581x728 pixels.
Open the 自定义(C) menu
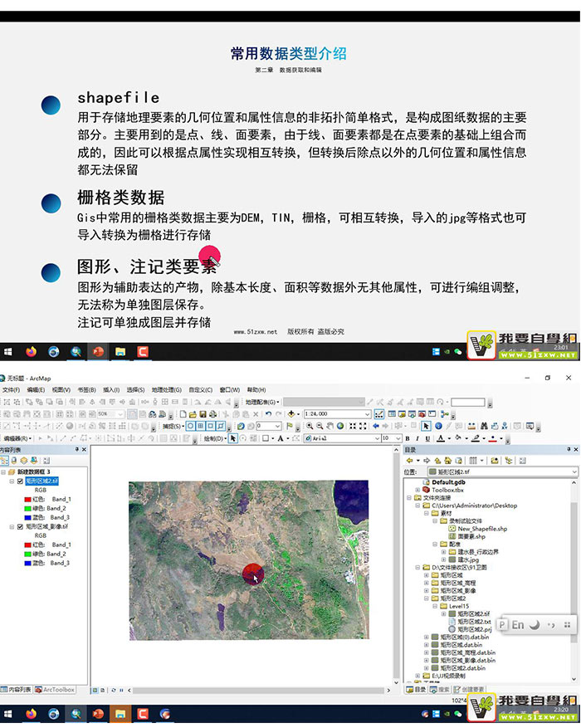(x=201, y=390)
